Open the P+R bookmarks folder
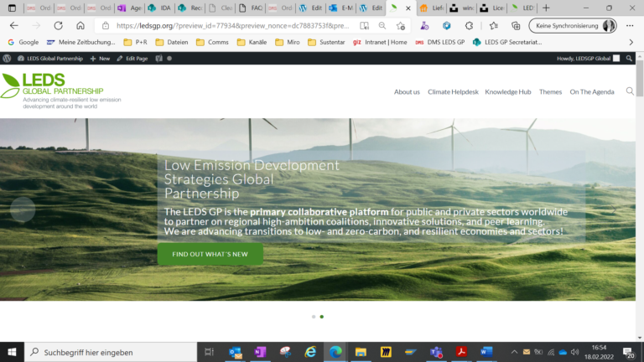The height and width of the screenshot is (362, 644). coord(135,42)
